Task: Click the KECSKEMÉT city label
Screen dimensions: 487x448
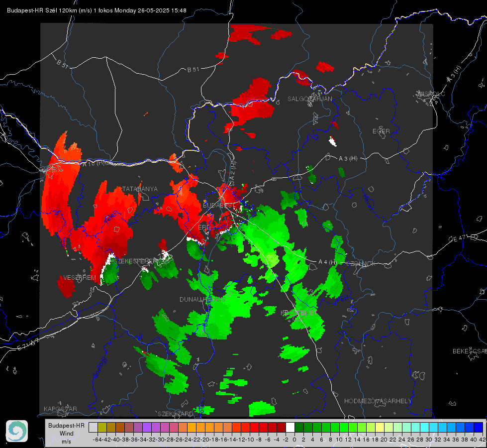Action: (299, 313)
